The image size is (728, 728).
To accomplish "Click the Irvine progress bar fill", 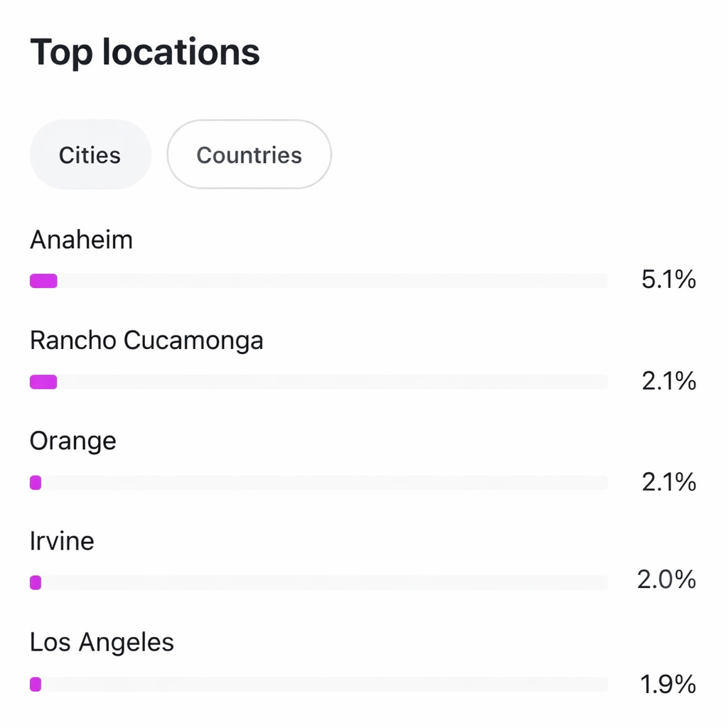I will point(36,583).
